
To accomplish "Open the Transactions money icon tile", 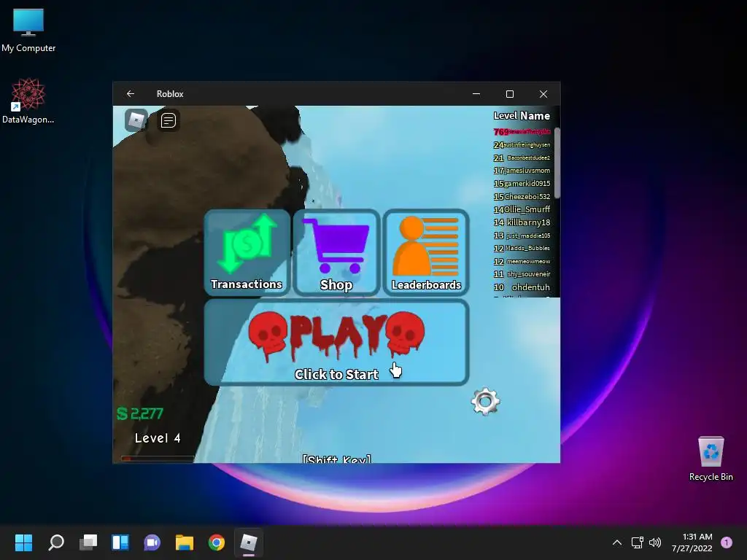I will [247, 252].
